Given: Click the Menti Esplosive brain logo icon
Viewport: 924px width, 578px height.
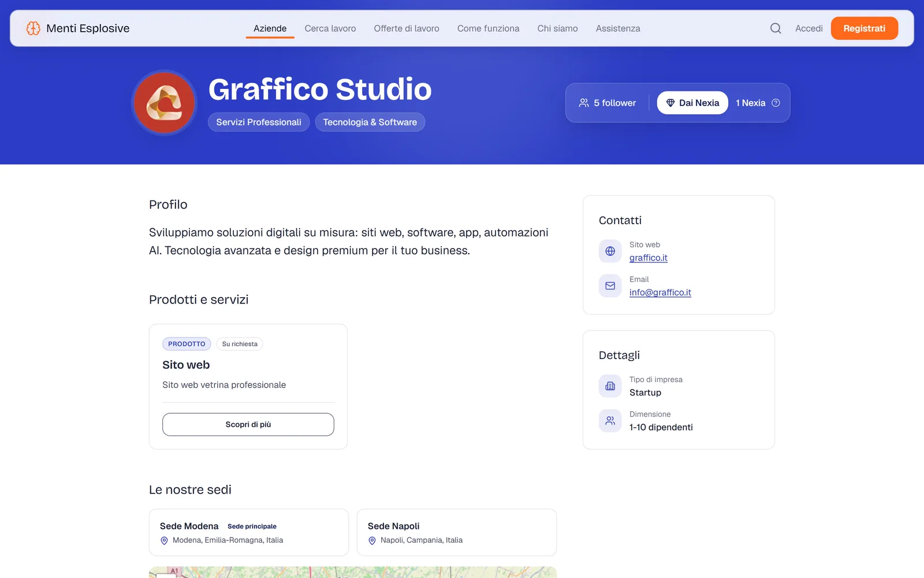Looking at the screenshot, I should click(x=33, y=28).
